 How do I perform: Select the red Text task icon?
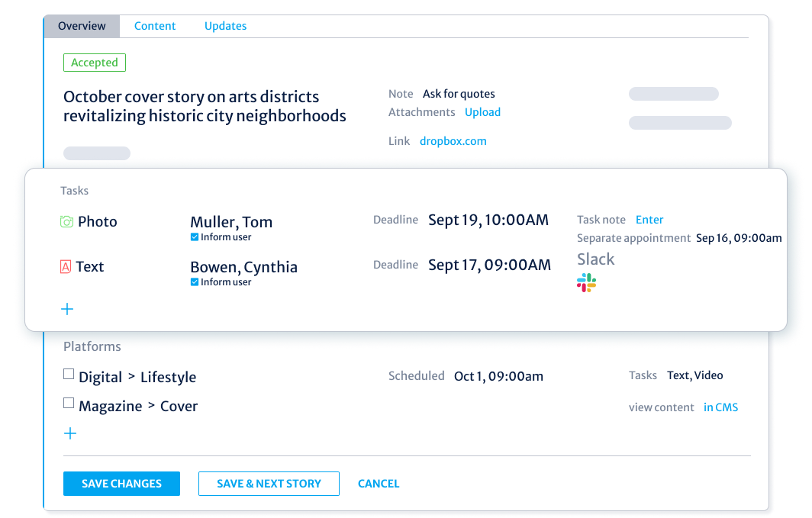(x=66, y=266)
